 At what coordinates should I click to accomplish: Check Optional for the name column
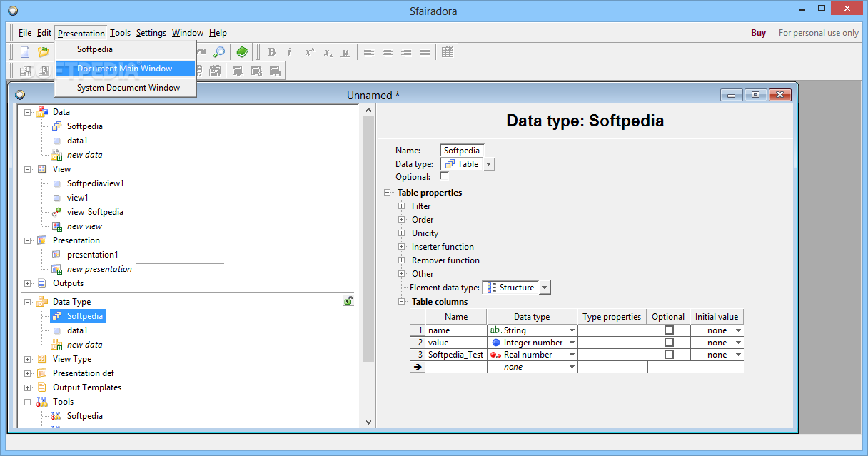[669, 330]
